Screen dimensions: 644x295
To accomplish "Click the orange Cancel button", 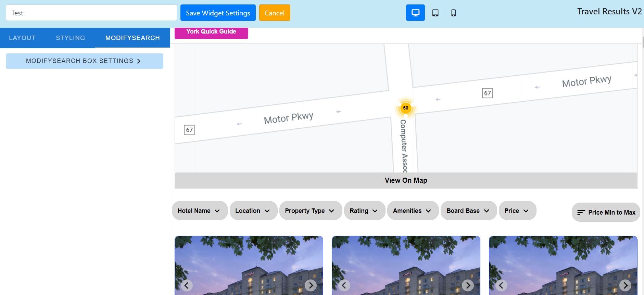I will tap(275, 13).
